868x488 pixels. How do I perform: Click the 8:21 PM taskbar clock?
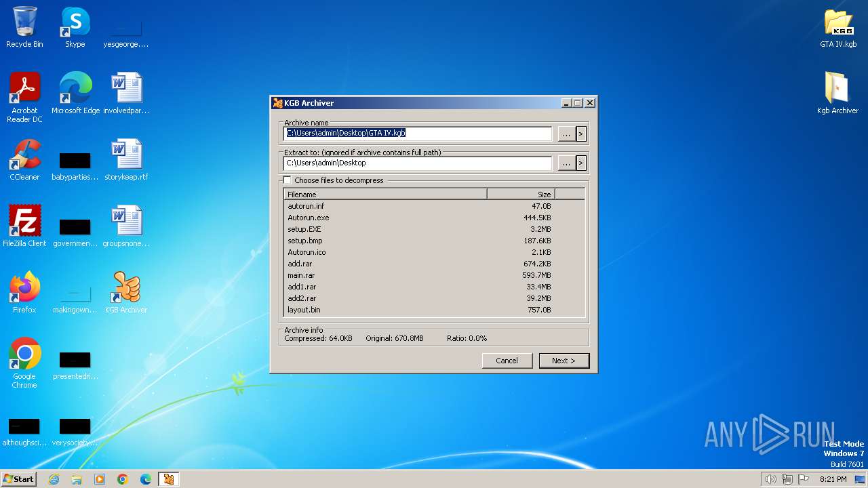point(833,479)
